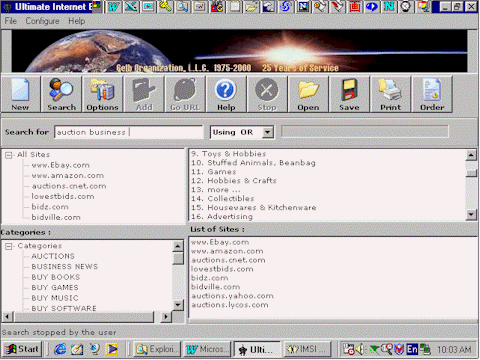Screen dimensions: 480x360
Task: Collapse the All Sites tree node
Action: (9, 155)
